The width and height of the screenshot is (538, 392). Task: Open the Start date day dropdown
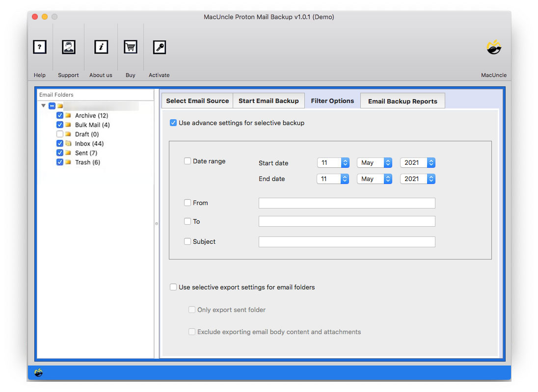pos(333,162)
